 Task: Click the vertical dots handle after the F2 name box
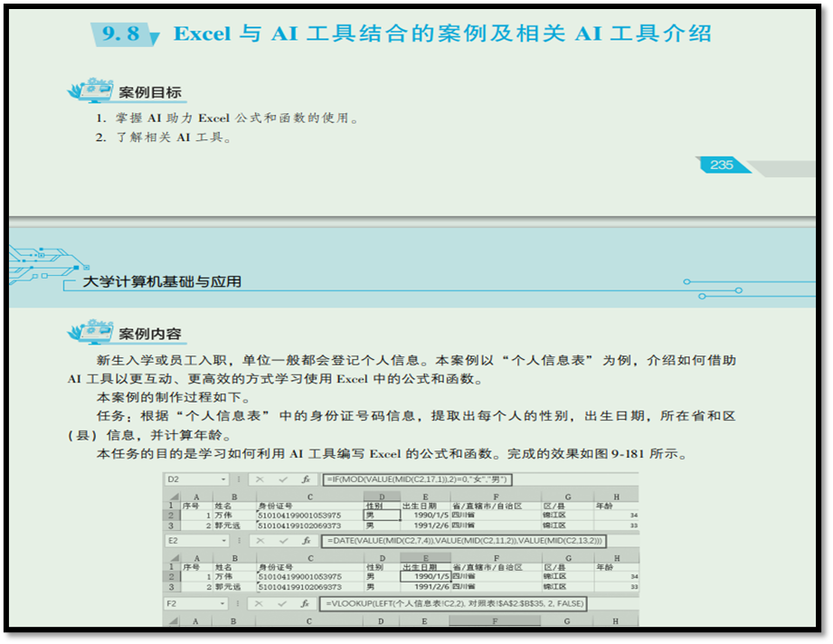coord(238,603)
